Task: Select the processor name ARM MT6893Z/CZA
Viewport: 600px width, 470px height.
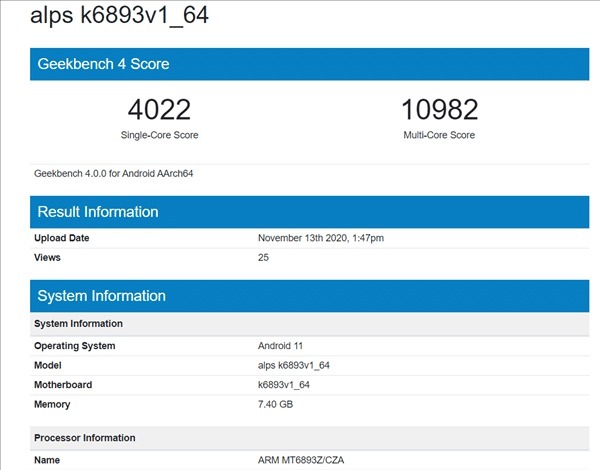Action: [300, 460]
